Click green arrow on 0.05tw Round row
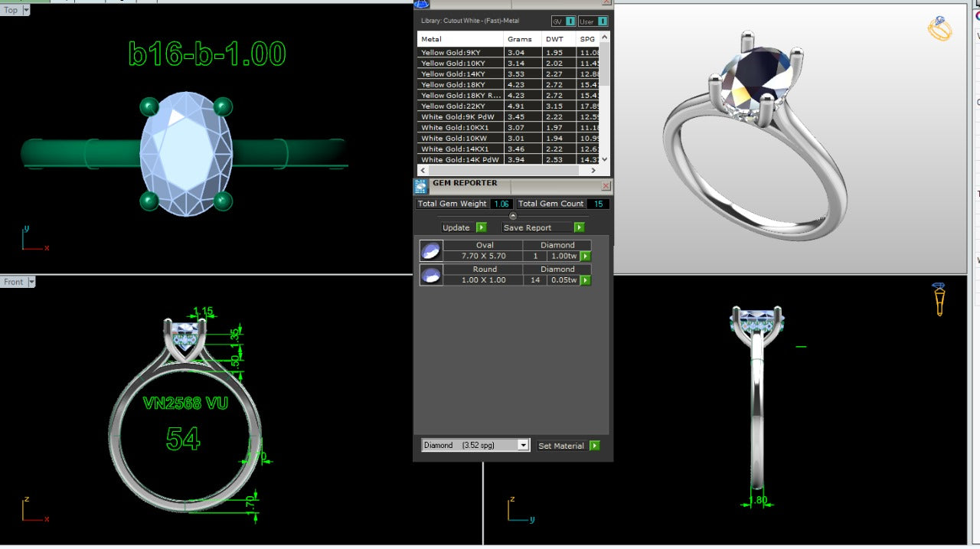Image resolution: width=980 pixels, height=549 pixels. point(586,280)
